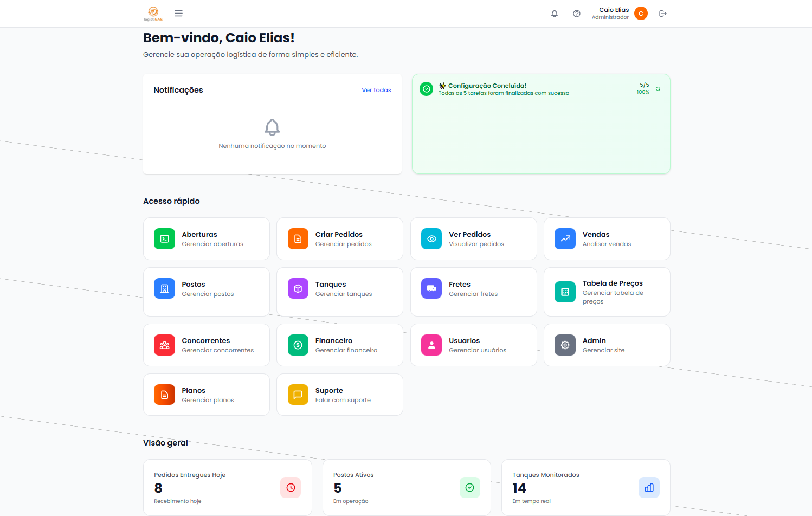The image size is (812, 516).
Task: Open the help question mark icon
Action: point(576,14)
